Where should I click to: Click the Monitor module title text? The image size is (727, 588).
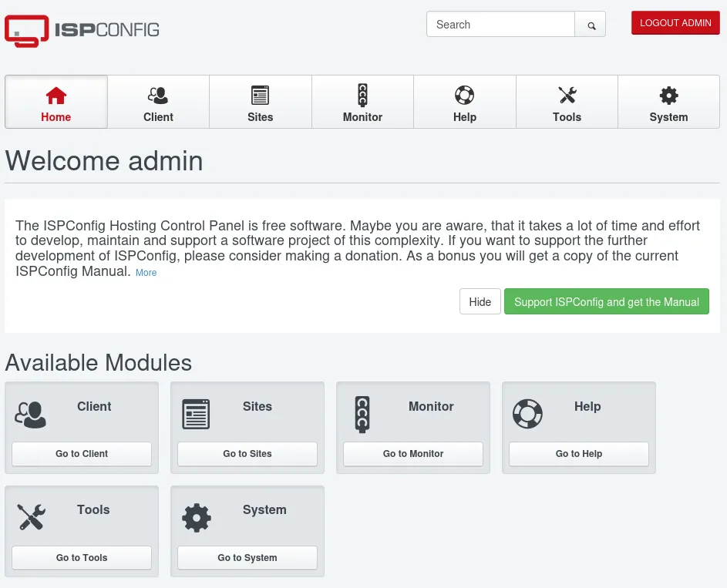tap(431, 406)
